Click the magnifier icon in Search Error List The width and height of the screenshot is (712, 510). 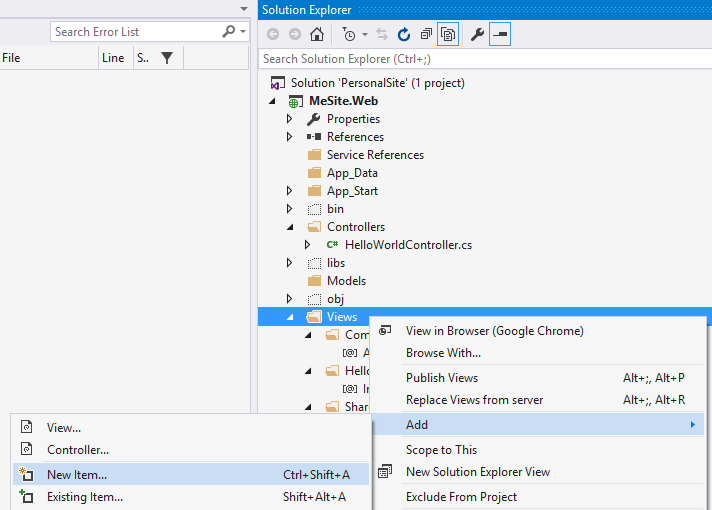(x=228, y=31)
